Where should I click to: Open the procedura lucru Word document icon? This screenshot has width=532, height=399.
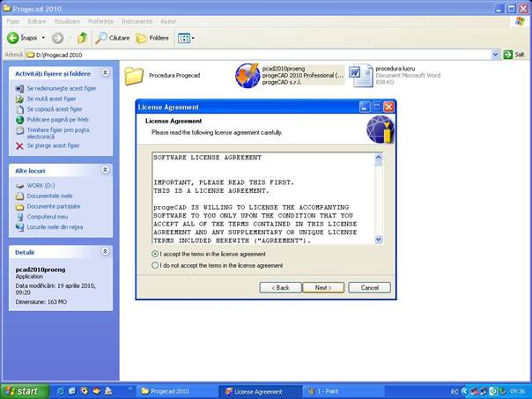click(361, 77)
